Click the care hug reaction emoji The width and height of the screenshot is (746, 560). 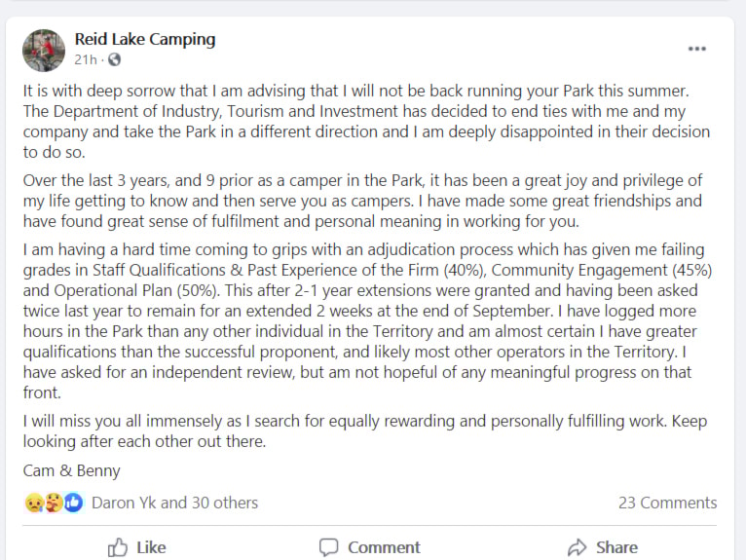[54, 503]
